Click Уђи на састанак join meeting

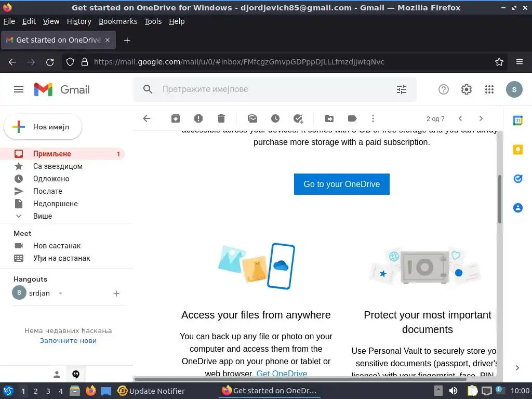coord(62,258)
